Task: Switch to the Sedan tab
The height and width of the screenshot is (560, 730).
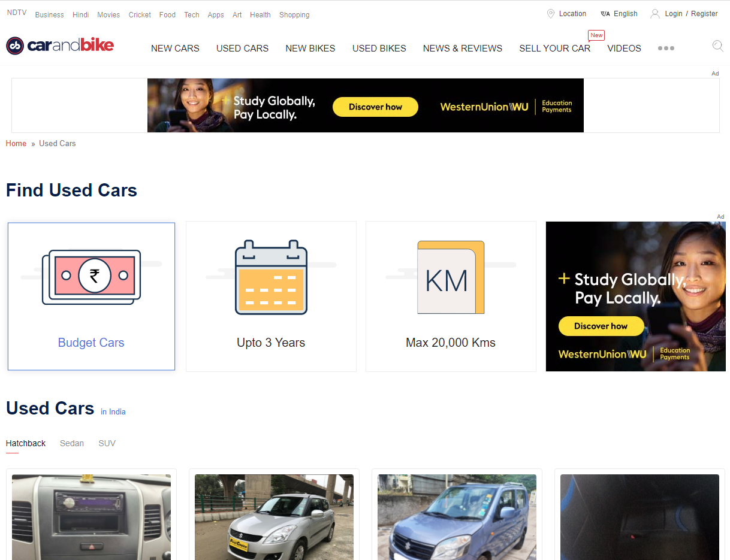Action: (x=72, y=443)
